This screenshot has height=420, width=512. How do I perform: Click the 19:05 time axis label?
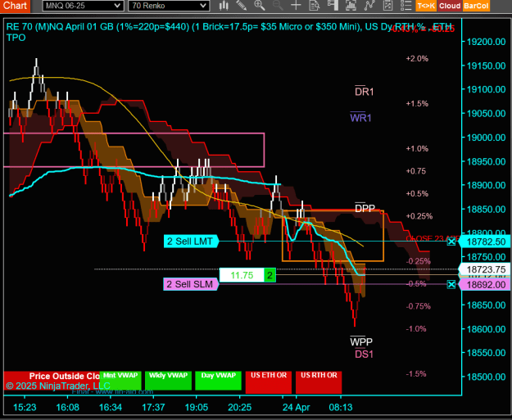pyautogui.click(x=197, y=408)
